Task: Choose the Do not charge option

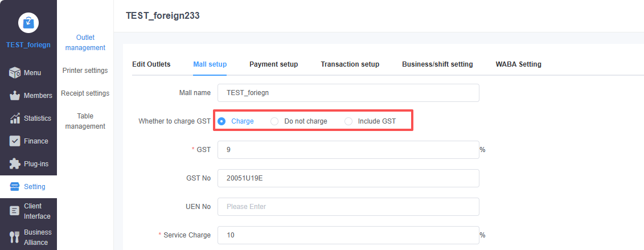Action: tap(274, 121)
